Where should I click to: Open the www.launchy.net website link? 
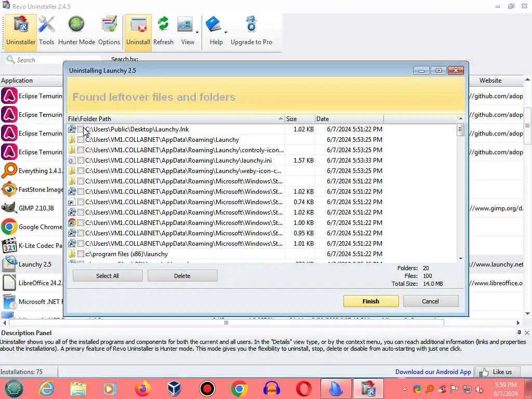497,264
